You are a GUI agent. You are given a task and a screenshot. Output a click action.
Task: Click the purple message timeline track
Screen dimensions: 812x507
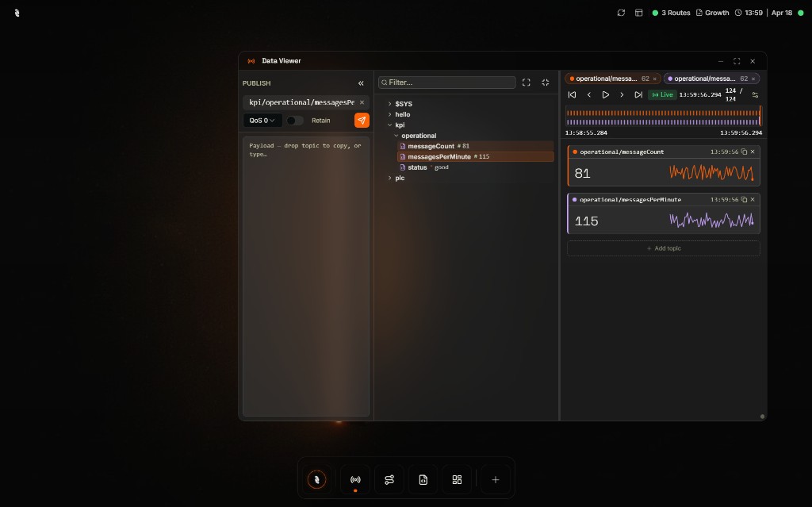(664, 122)
